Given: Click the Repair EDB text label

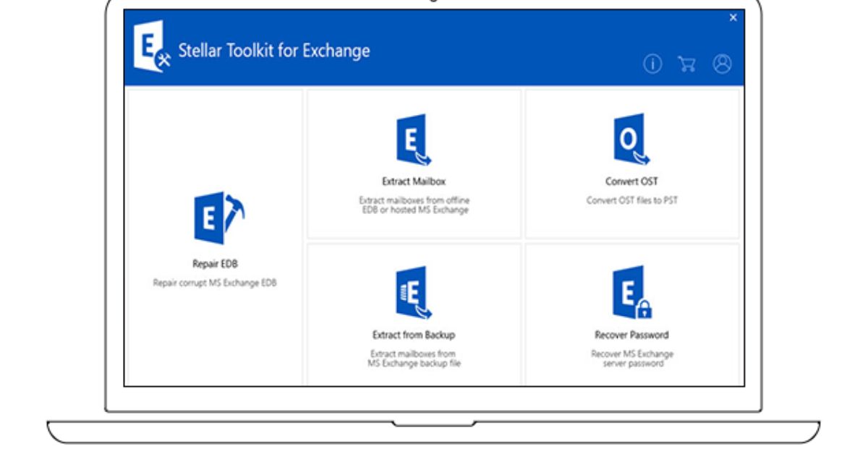Looking at the screenshot, I should [x=214, y=263].
